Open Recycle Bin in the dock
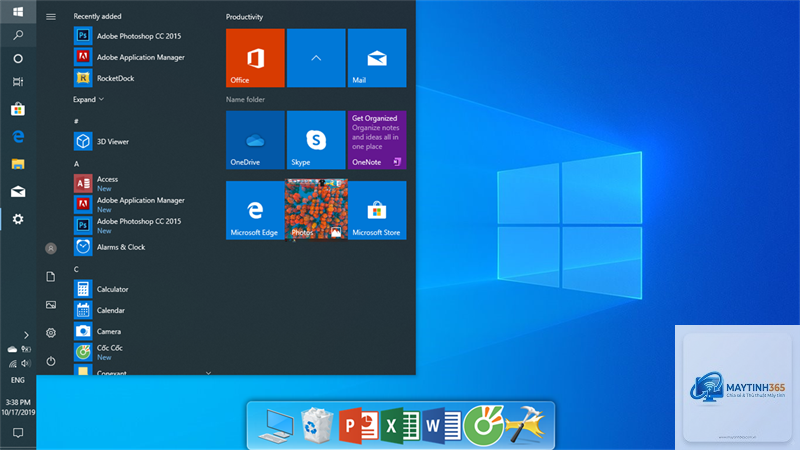800x450 pixels. 316,425
